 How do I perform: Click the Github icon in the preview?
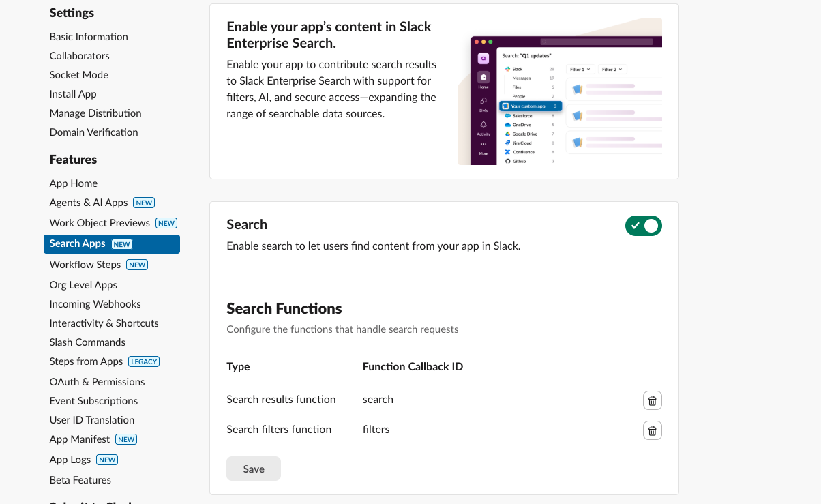tap(508, 162)
